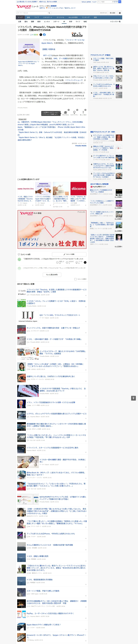Select the 速報 navigation tab
The image size is (138, 644).
(28, 17)
